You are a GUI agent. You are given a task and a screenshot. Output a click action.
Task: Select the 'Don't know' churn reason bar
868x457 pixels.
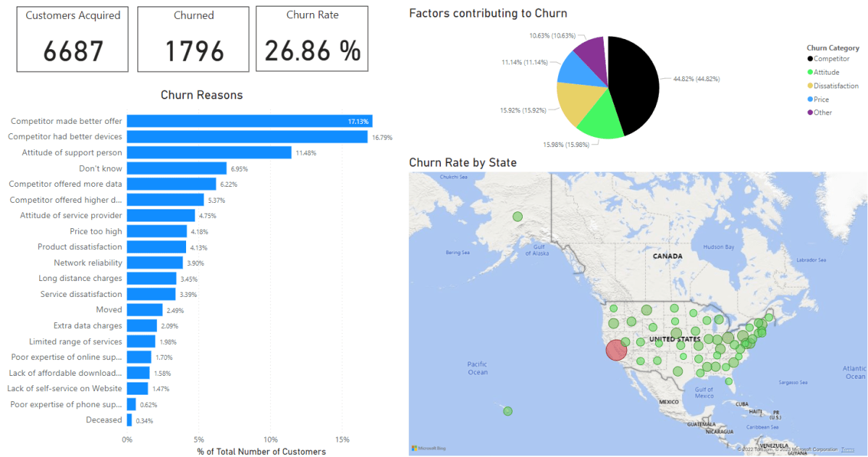(177, 168)
